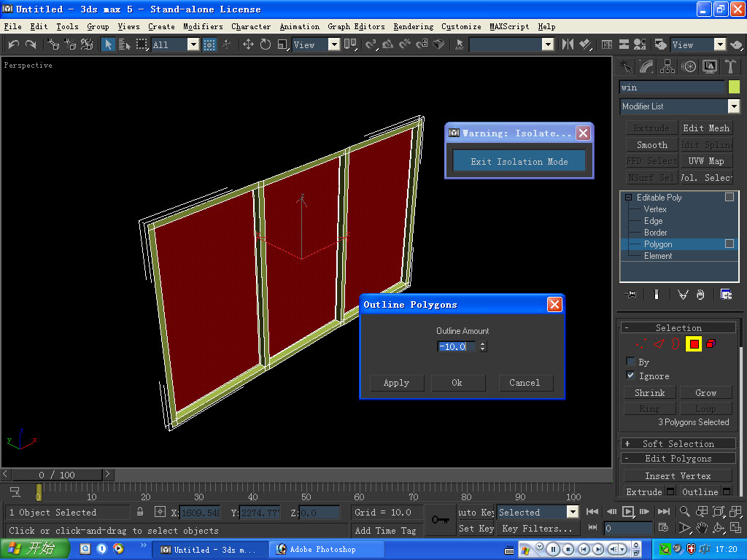Viewport: 747px width, 560px height.
Task: Activate the Rotate tool
Action: point(265,44)
